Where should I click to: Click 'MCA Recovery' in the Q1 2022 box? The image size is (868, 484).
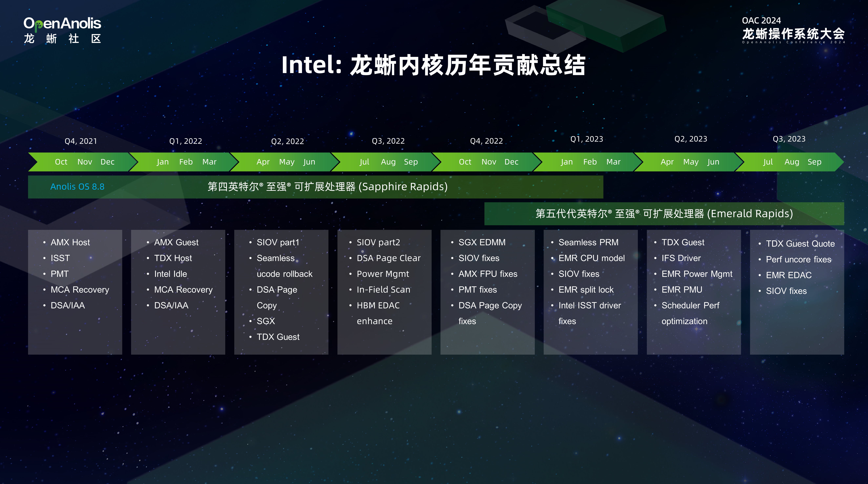tap(183, 290)
